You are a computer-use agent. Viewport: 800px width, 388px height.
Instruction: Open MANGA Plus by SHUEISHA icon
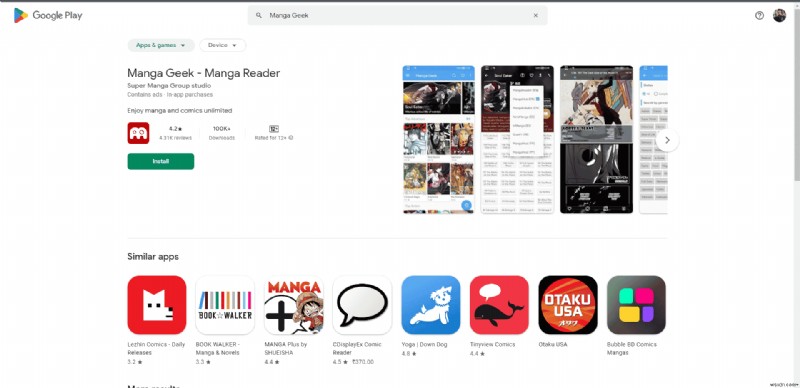click(293, 305)
